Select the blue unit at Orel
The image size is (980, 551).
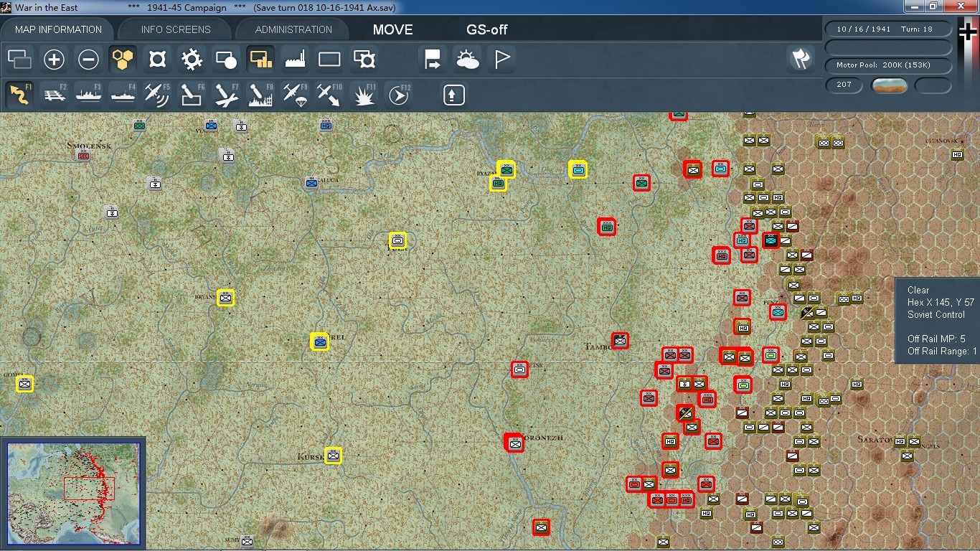point(320,342)
